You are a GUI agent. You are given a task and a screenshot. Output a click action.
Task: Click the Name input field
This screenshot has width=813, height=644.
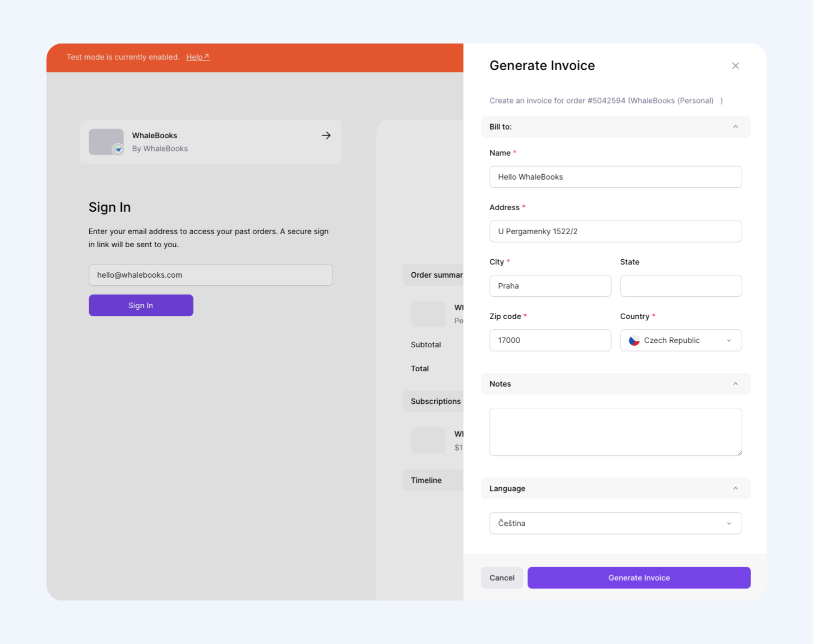(615, 177)
